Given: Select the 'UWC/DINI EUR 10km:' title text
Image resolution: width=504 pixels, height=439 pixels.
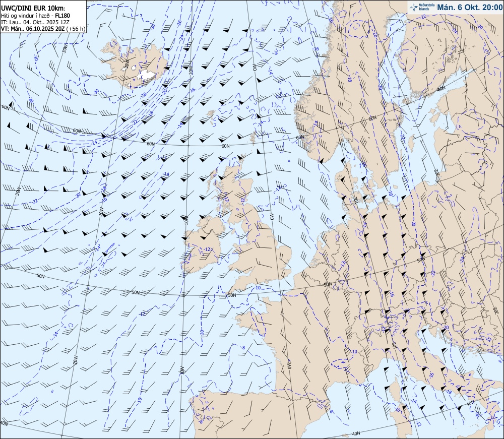Looking at the screenshot, I should [33, 9].
